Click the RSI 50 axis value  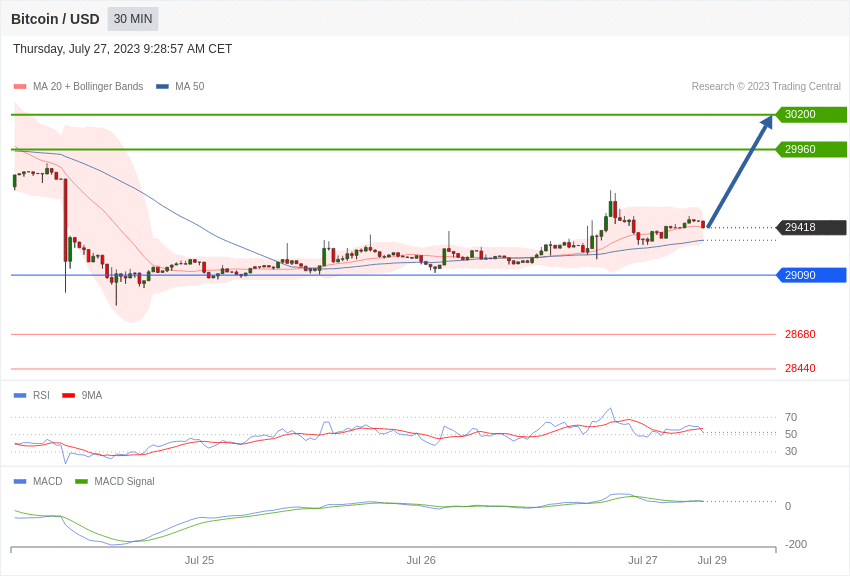(791, 434)
